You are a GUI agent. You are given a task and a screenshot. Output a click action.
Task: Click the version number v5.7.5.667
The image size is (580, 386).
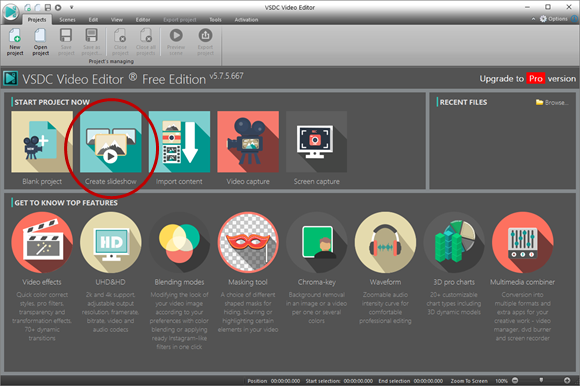click(x=226, y=76)
